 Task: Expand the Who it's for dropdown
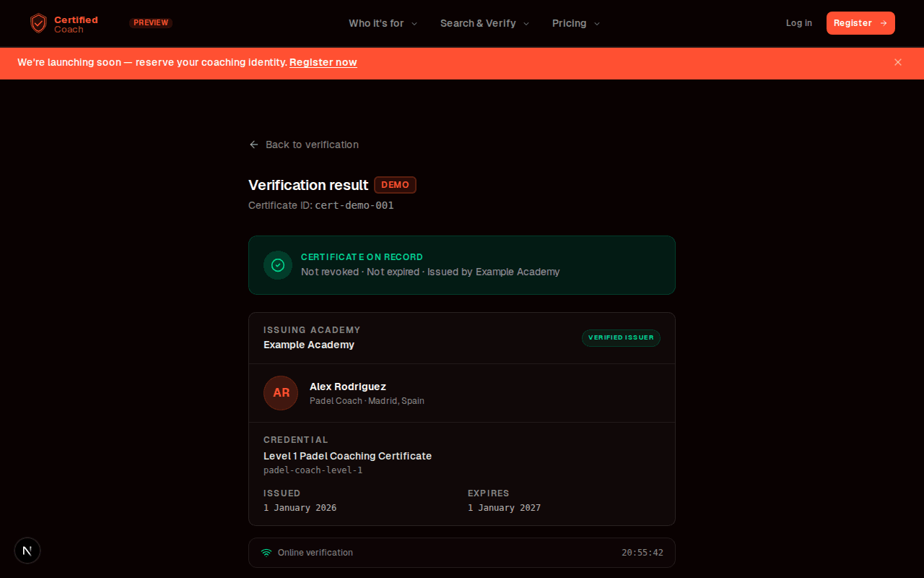click(383, 23)
